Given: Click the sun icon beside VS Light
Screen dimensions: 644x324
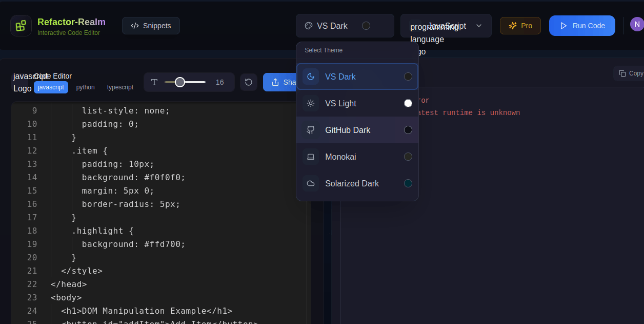Looking at the screenshot, I should click(x=310, y=103).
